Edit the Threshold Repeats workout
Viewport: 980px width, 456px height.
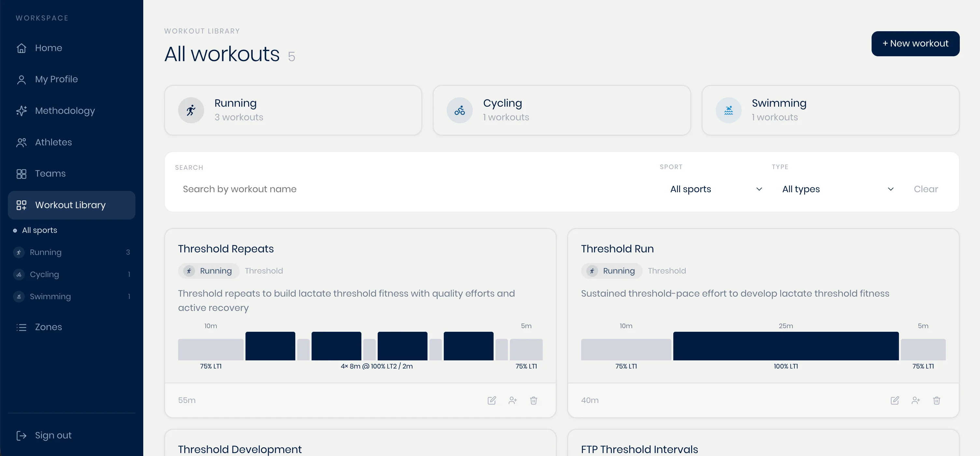coord(492,400)
